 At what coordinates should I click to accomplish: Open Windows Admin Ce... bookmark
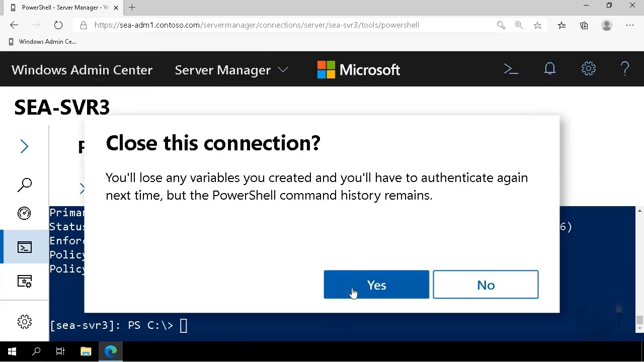[42, 42]
